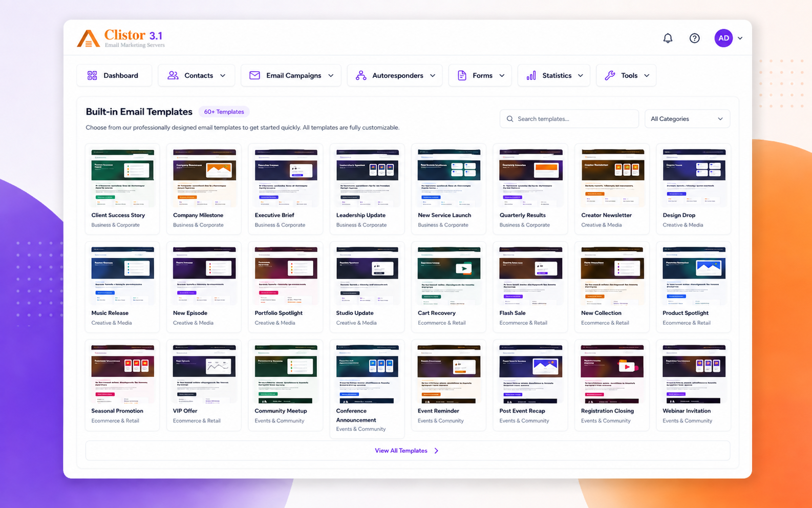Screen dimensions: 812x508
Task: Click the Tools wrench icon
Action: coord(610,75)
